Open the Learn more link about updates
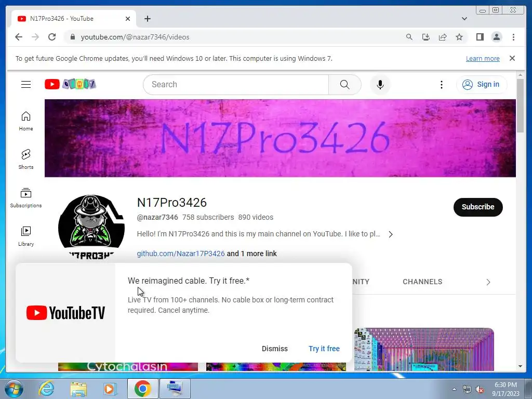 tap(483, 58)
